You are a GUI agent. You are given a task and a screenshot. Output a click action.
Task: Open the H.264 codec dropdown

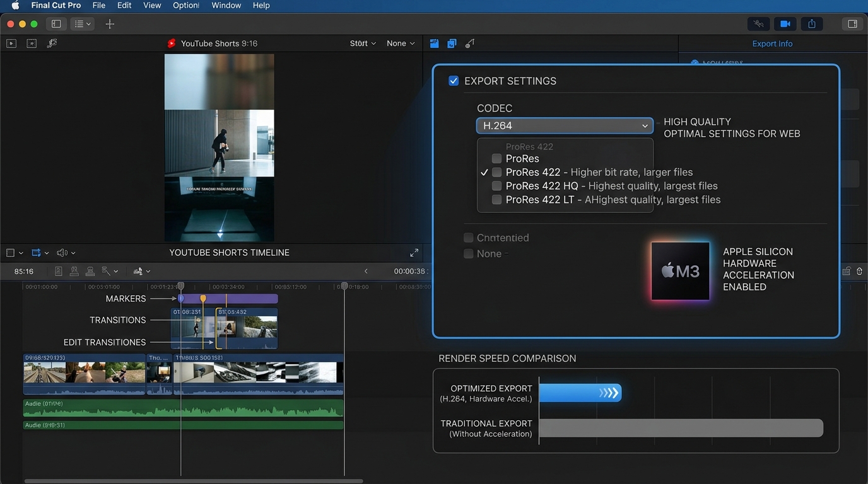tap(565, 125)
